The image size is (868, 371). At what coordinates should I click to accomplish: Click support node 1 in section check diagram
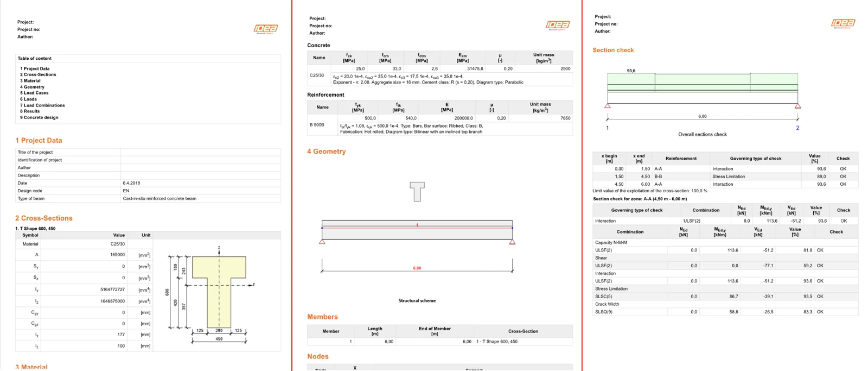point(607,128)
